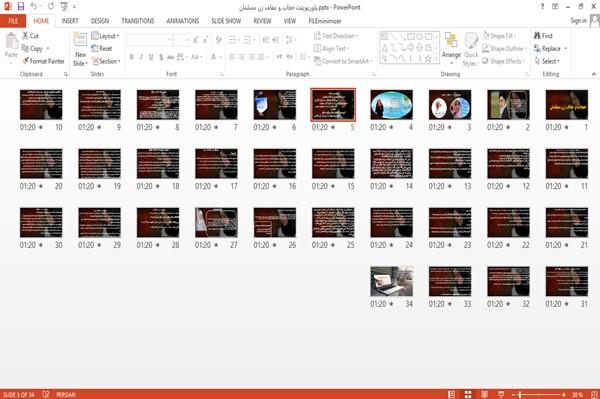This screenshot has width=600, height=399.
Task: Select the star shape in shapes gallery
Action: coord(428,59)
